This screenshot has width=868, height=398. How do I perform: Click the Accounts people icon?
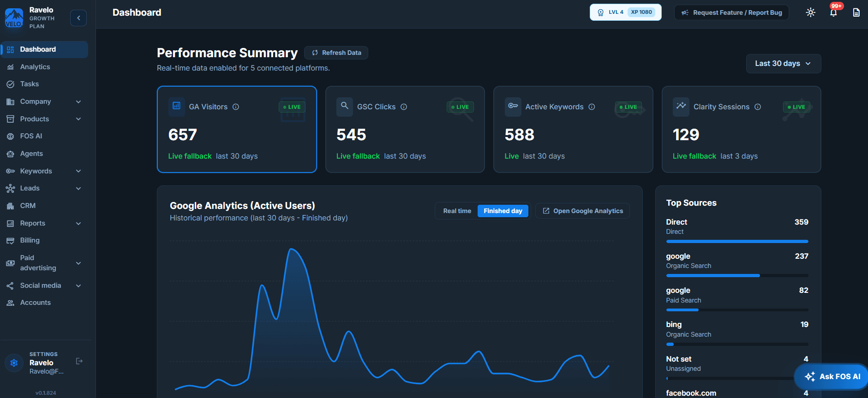(x=10, y=303)
